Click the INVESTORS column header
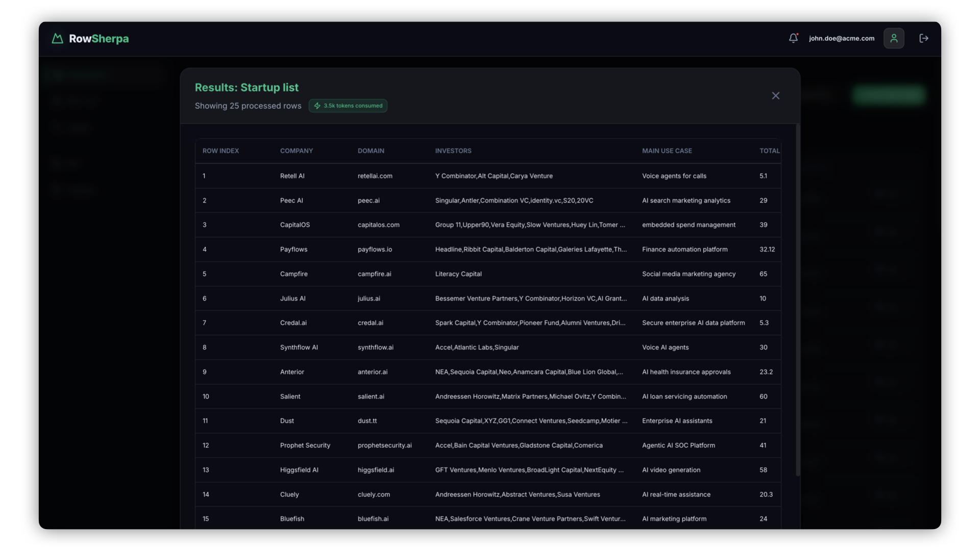This screenshot has height=551, width=980. (453, 151)
